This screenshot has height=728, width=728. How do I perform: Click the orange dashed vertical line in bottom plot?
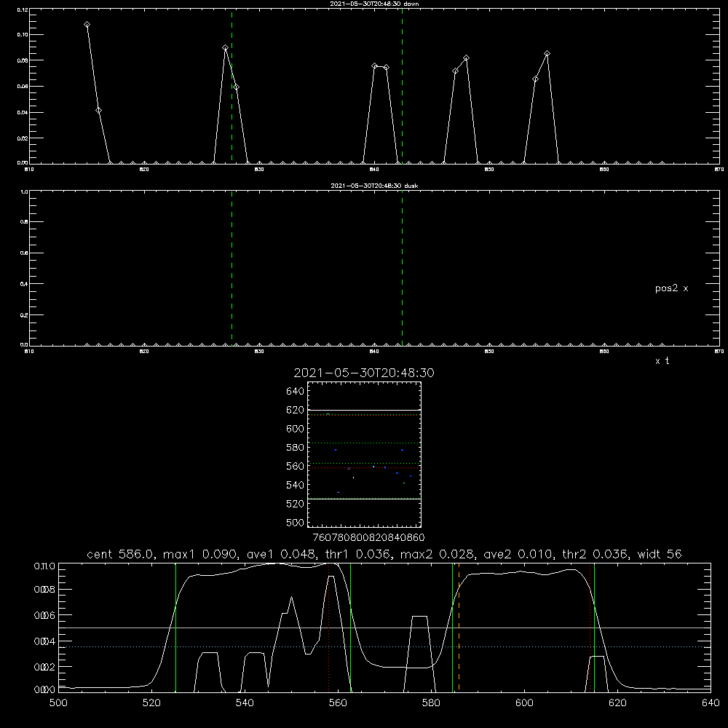[x=459, y=627]
